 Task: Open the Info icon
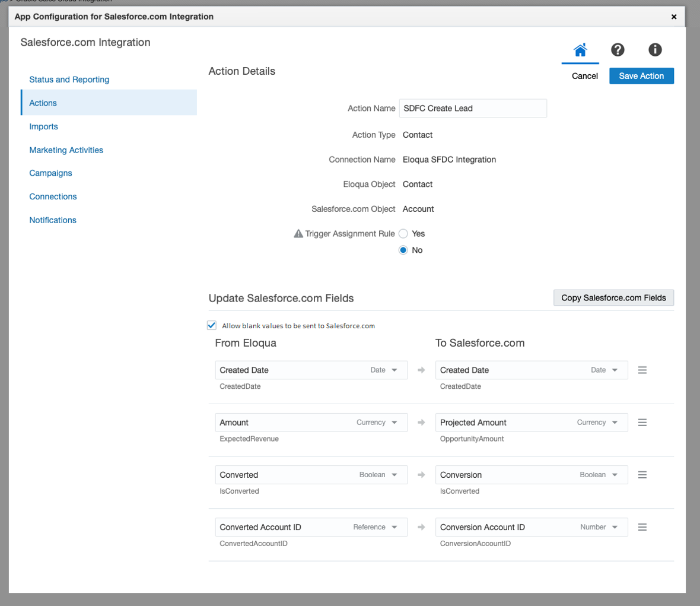coord(655,50)
